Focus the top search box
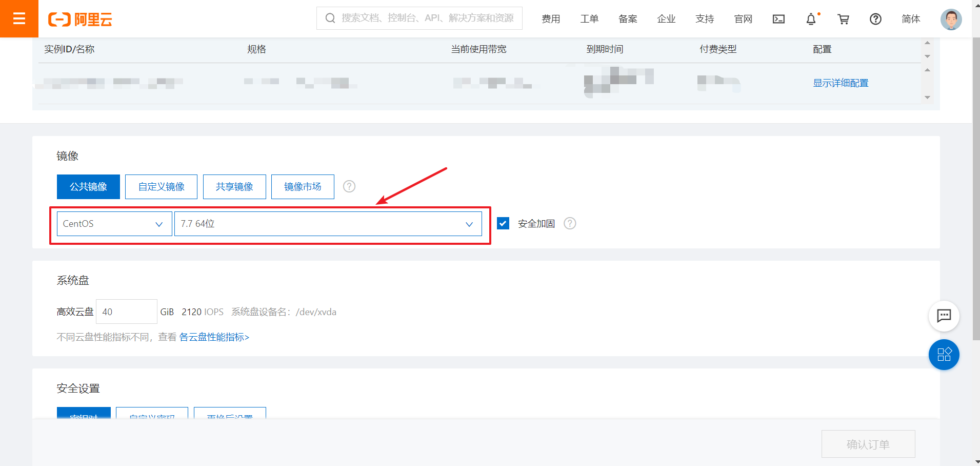Viewport: 980px width, 466px height. [x=419, y=18]
